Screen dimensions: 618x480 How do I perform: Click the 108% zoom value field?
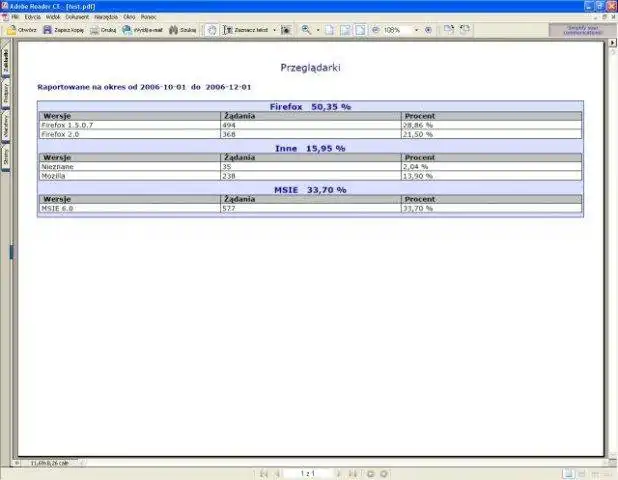pos(397,30)
